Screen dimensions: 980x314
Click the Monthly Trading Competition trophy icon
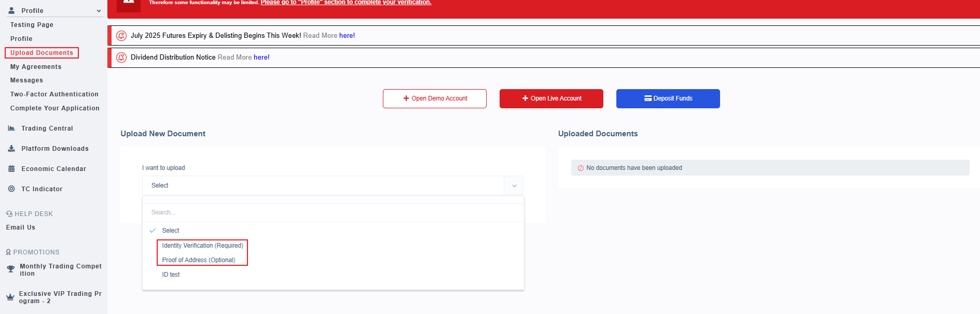(10, 269)
